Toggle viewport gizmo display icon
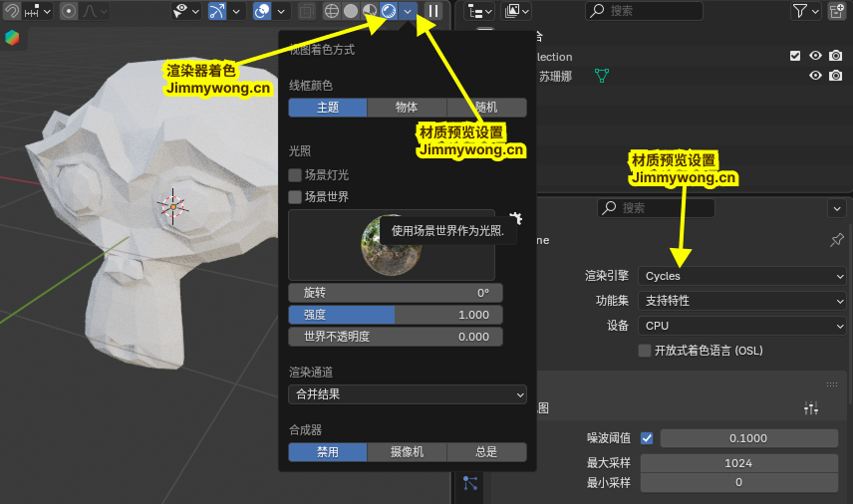853x504 pixels. click(217, 11)
